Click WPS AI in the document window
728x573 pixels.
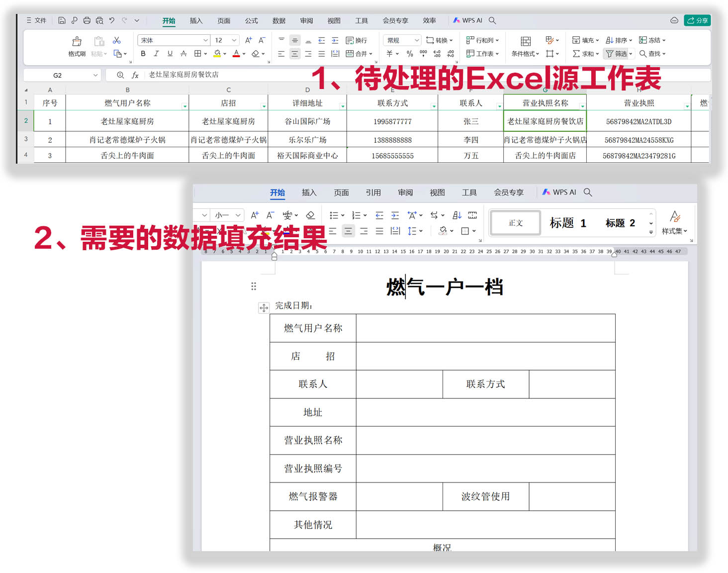[x=559, y=192]
